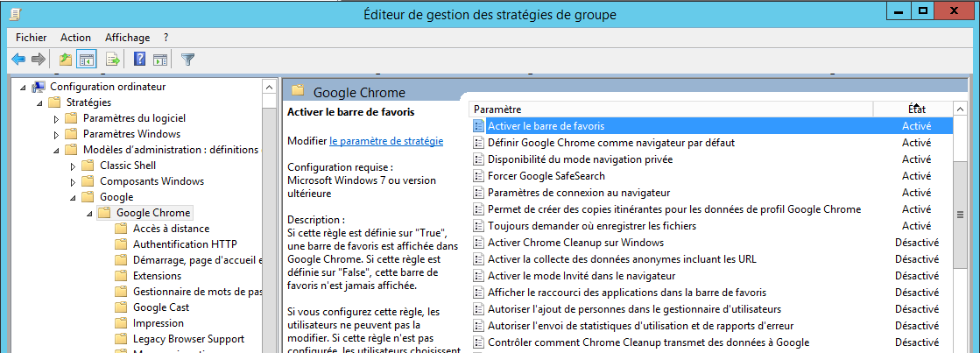Click policy icon for Activer le mode Invité
This screenshot has height=353, width=980.
tap(479, 276)
